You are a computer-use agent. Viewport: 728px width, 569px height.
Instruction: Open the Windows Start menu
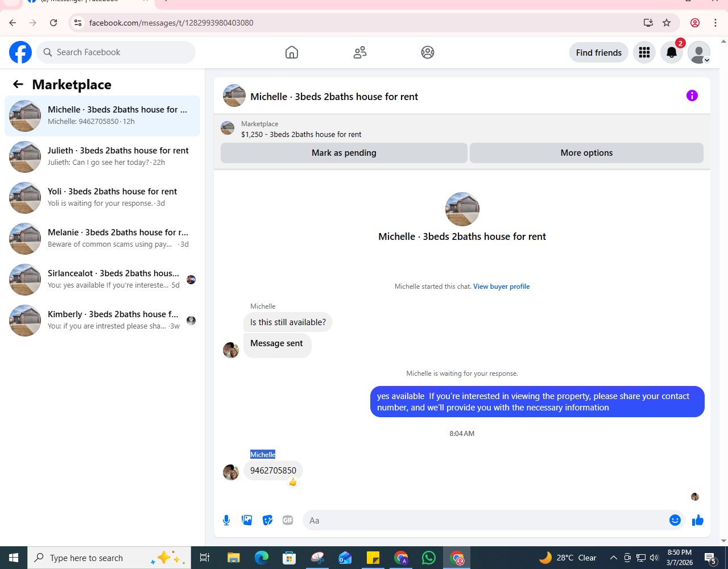click(14, 558)
